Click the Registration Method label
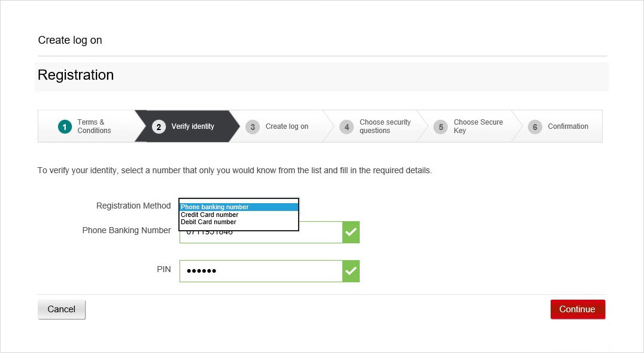This screenshot has height=353, width=644. (x=133, y=206)
